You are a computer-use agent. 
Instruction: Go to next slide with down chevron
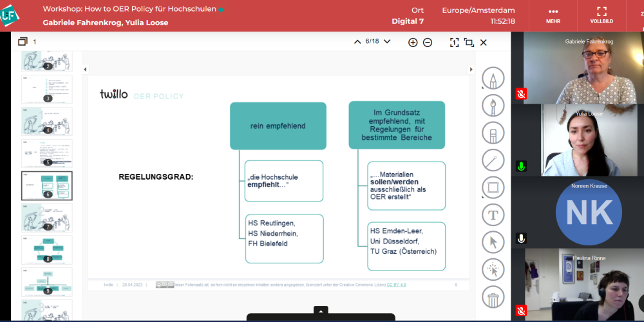[x=387, y=41]
